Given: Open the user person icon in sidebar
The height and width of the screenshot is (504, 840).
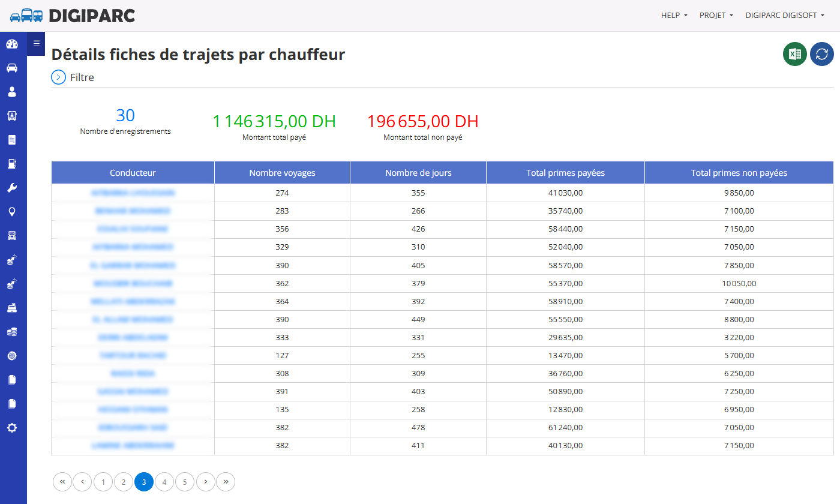Looking at the screenshot, I should click(x=12, y=92).
